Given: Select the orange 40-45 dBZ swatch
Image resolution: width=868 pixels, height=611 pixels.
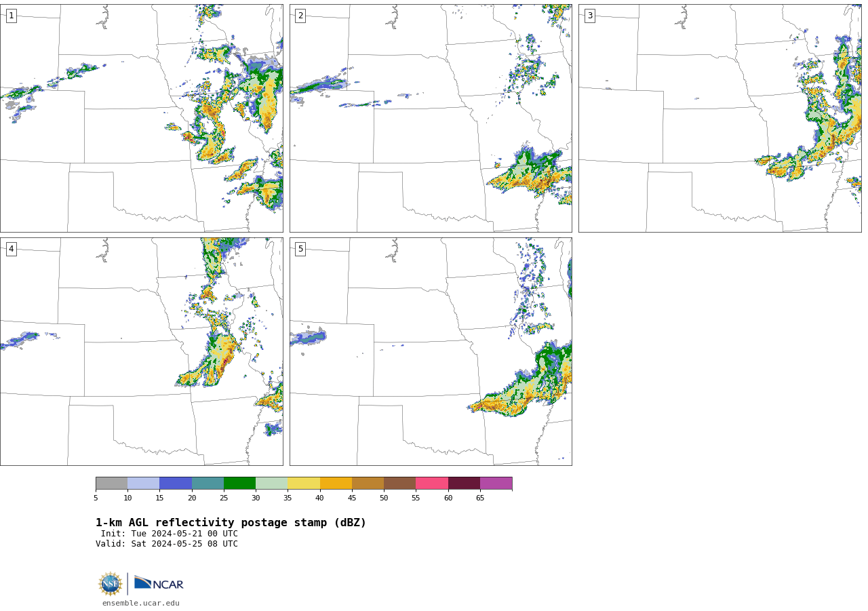Looking at the screenshot, I should 336,484.
